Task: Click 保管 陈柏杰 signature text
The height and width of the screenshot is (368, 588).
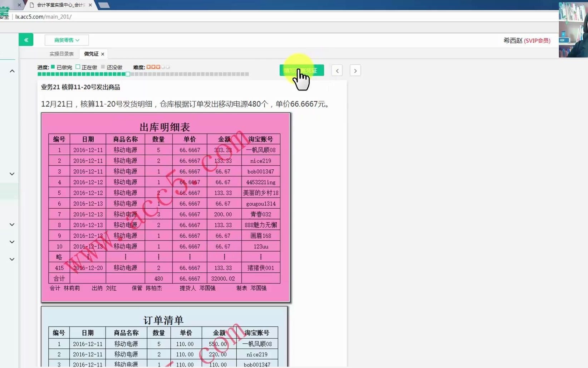Action: pos(147,288)
